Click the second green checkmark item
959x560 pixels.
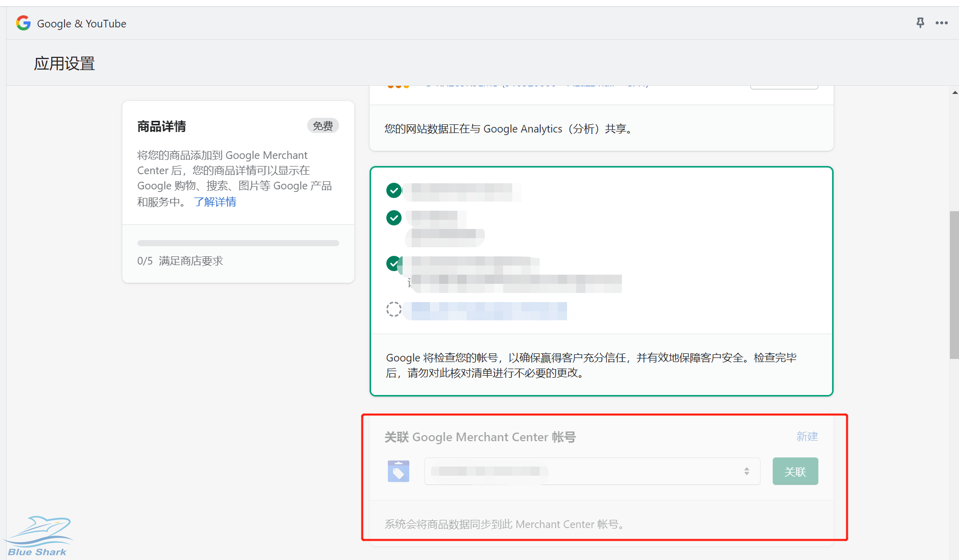click(x=394, y=218)
